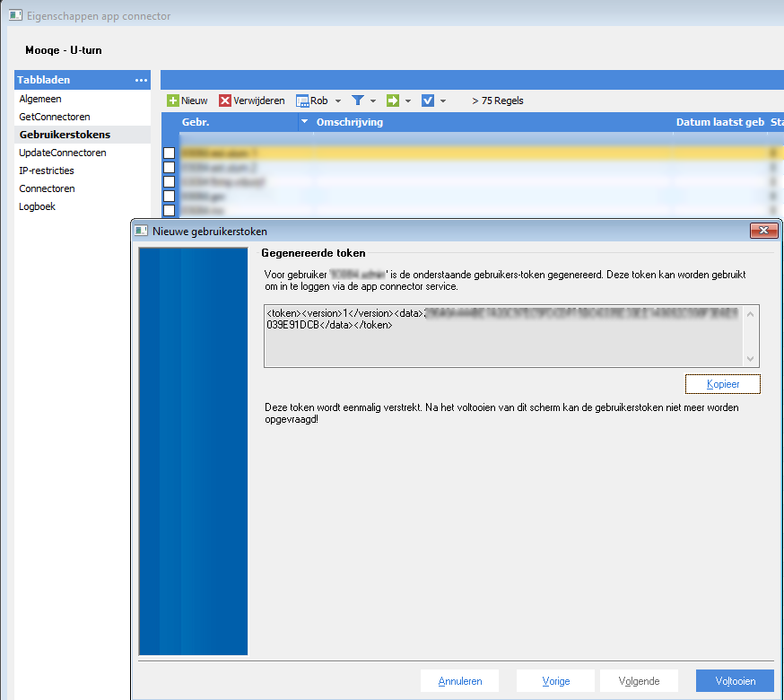Image resolution: width=784 pixels, height=700 pixels.
Task: Select the second row checkbox in the grid
Action: [x=169, y=168]
